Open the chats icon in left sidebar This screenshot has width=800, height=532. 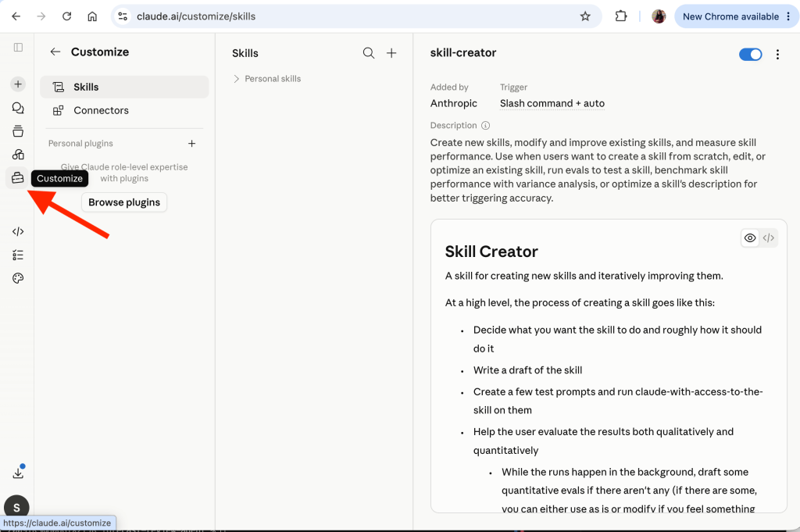pyautogui.click(x=18, y=108)
